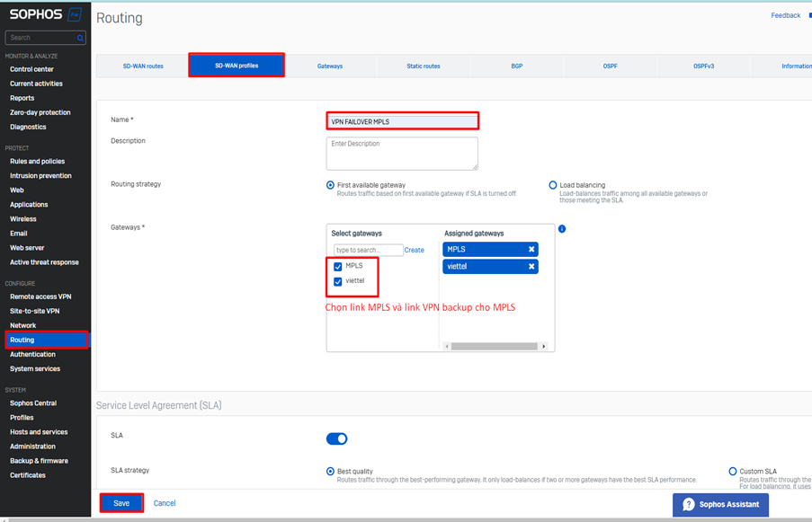Viewport: 812px width, 522px height.
Task: Click the Create gateway link
Action: [x=414, y=250]
